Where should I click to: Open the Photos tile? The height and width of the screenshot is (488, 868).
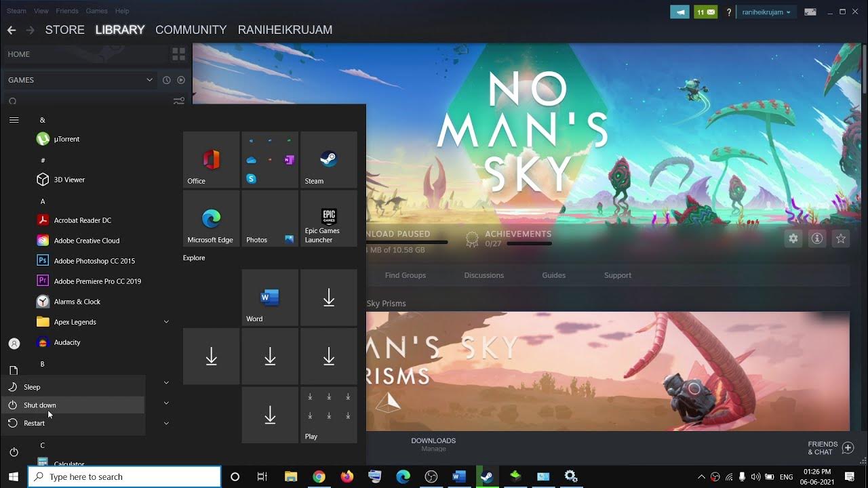click(270, 218)
